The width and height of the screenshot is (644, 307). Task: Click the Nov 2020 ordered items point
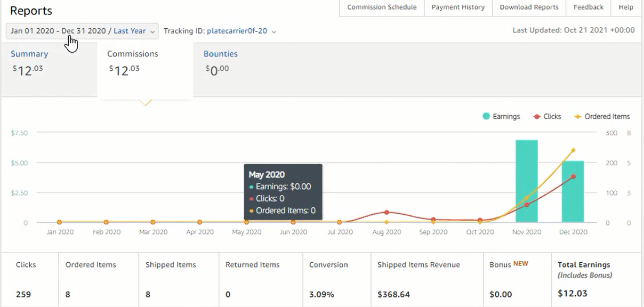pos(527,198)
